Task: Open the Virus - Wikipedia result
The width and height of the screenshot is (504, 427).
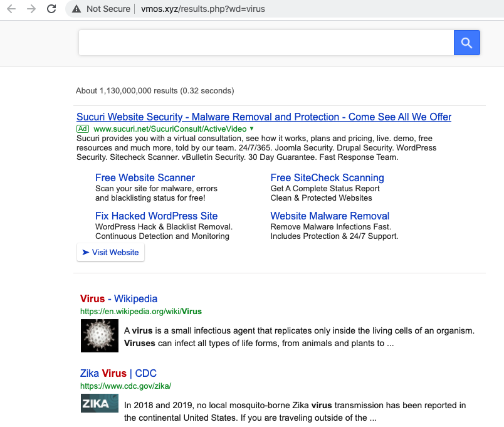Action: coord(118,298)
